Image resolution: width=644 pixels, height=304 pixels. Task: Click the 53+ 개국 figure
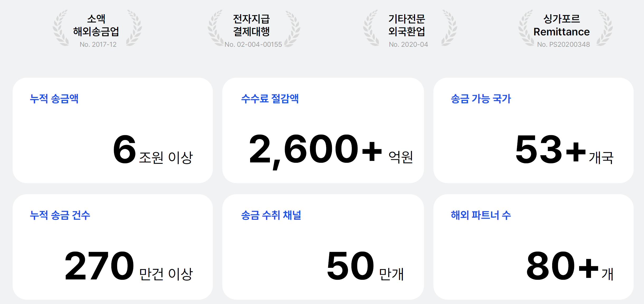565,150
